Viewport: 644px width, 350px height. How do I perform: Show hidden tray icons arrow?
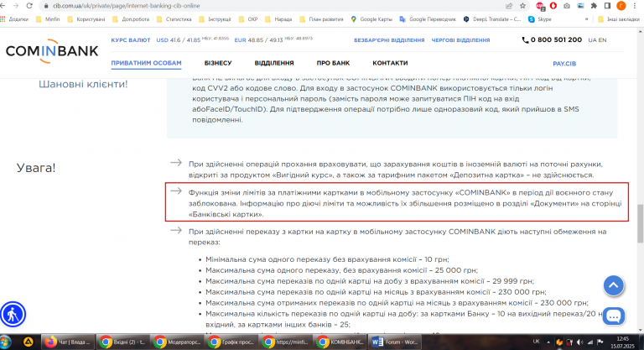point(548,342)
